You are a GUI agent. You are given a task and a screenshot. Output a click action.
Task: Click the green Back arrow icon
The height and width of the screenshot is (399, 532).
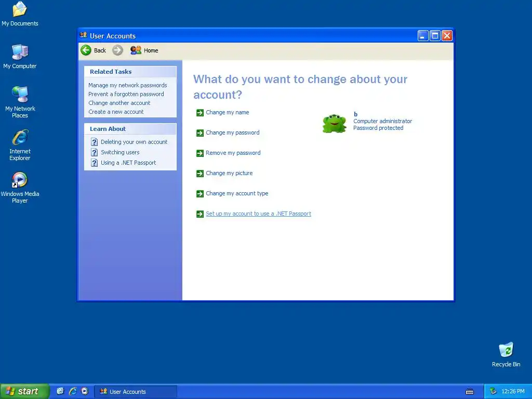86,50
